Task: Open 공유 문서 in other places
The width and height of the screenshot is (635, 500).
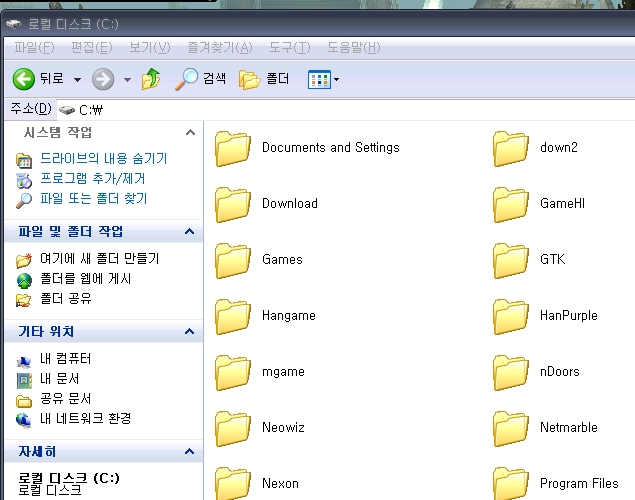Action: point(65,398)
